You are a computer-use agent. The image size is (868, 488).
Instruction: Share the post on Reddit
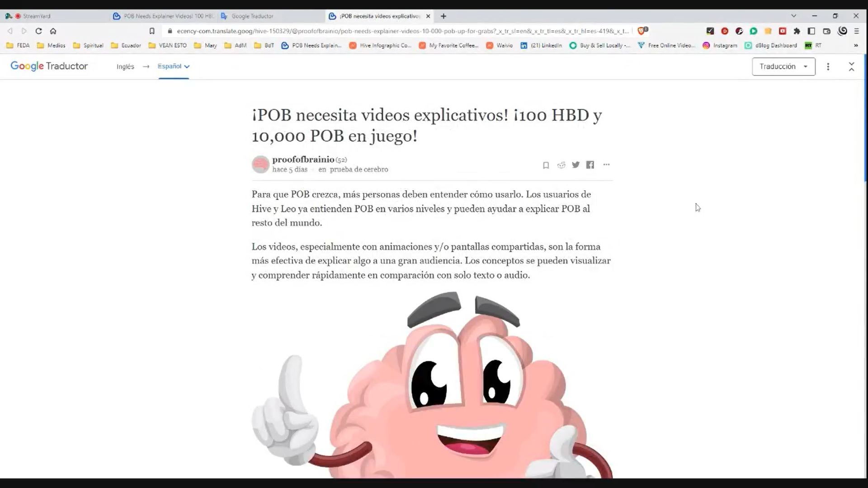(561, 165)
